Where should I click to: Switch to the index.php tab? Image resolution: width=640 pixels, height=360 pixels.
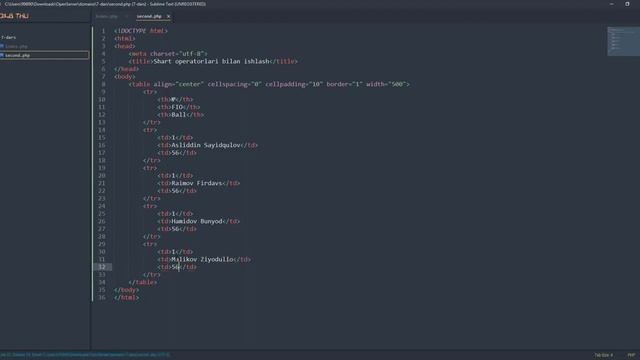pyautogui.click(x=107, y=16)
